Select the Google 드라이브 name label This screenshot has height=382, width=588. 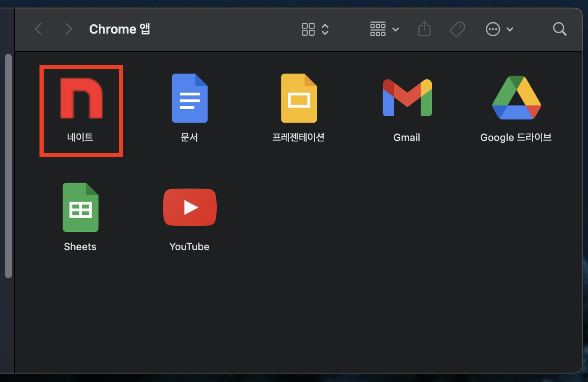click(x=516, y=138)
